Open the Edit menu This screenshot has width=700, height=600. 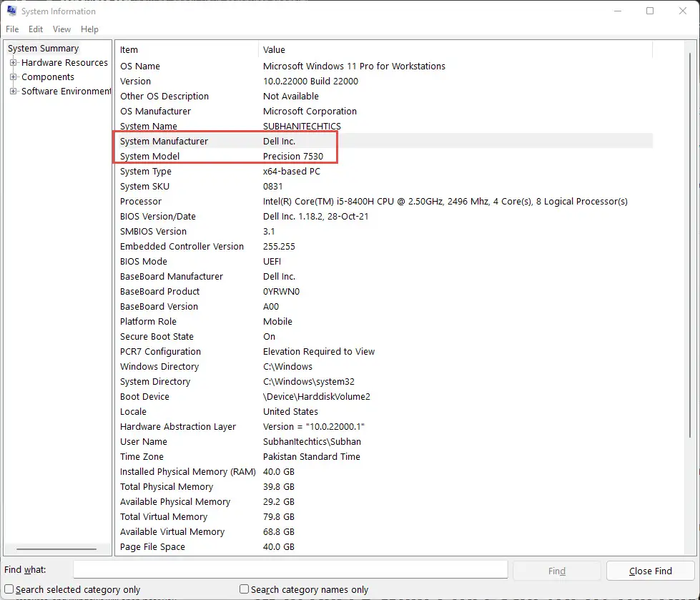pos(36,29)
